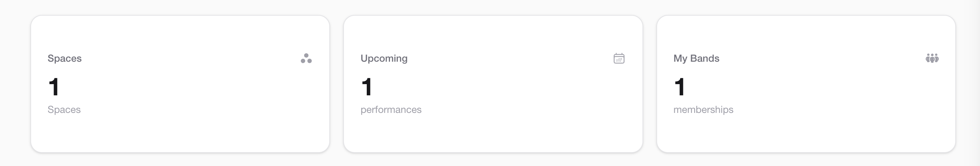Image resolution: width=980 pixels, height=166 pixels.
Task: Click the calendar icon on Upcoming card
Action: [x=619, y=58]
